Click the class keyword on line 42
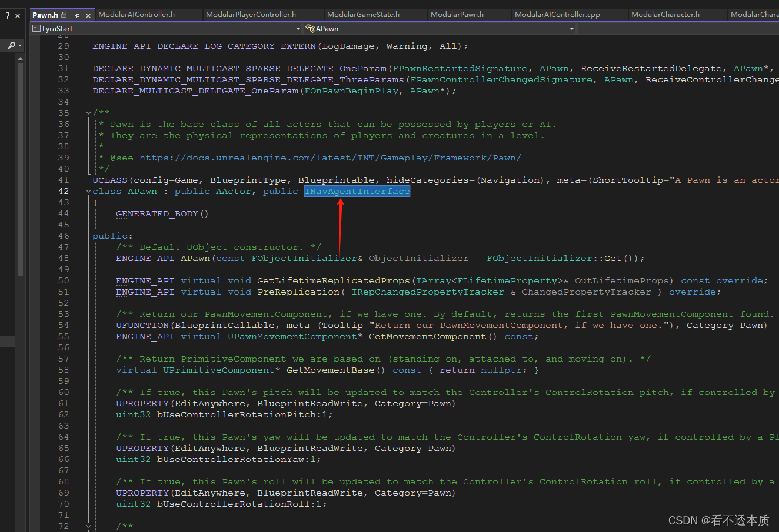The height and width of the screenshot is (532, 779). 107,191
